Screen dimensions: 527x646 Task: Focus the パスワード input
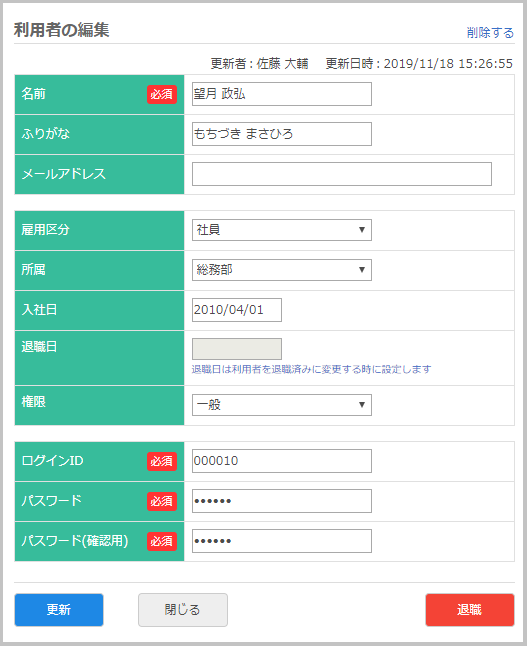coord(281,501)
